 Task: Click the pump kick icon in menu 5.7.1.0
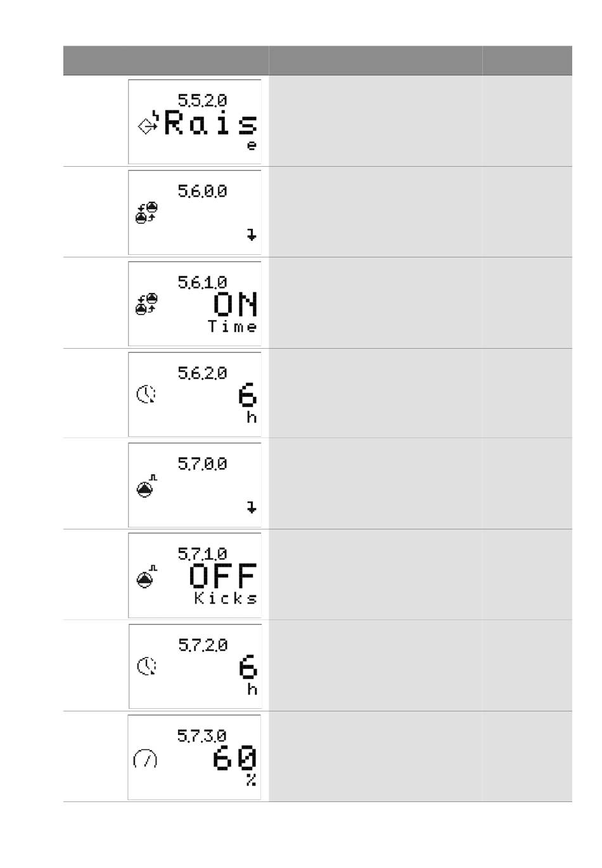click(146, 576)
